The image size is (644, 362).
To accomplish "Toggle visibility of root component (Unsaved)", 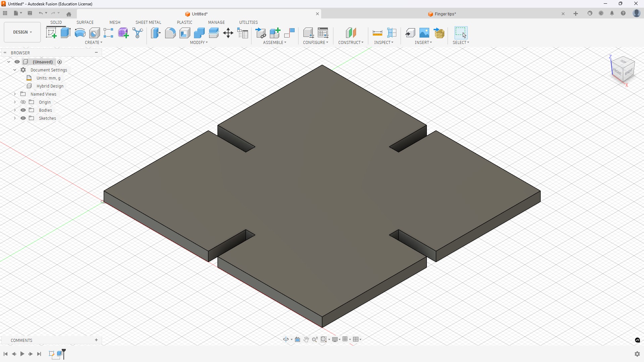I will (17, 62).
